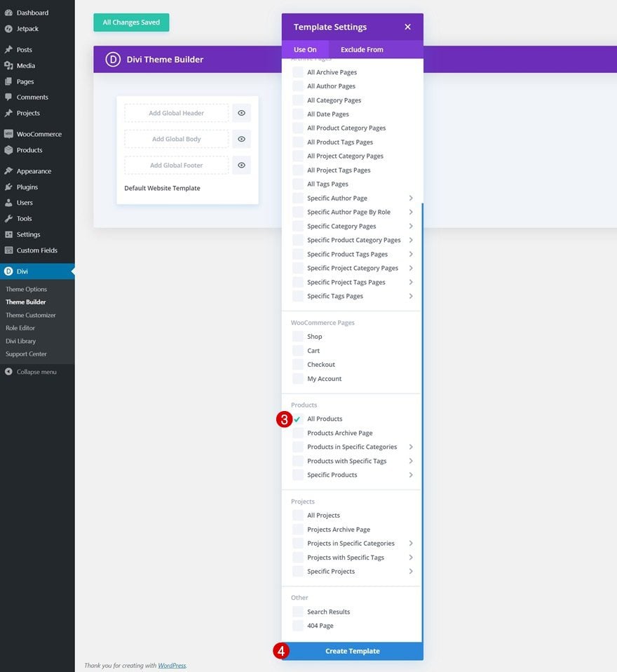Open Theme Options submenu item

[26, 289]
